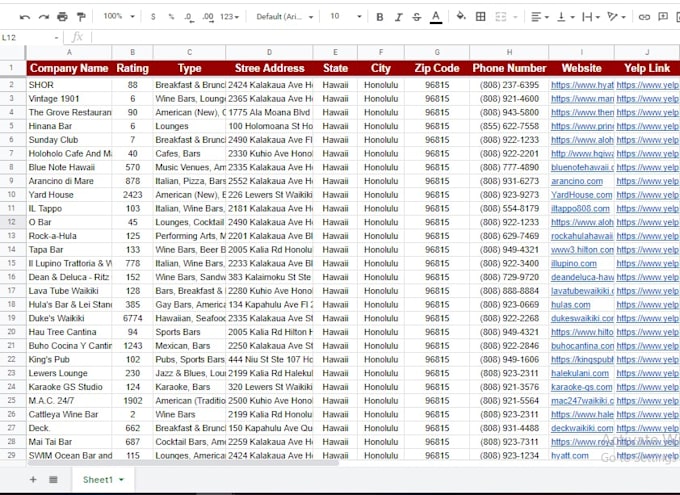Click the Insert comment icon
The image size is (680, 495).
point(663,17)
